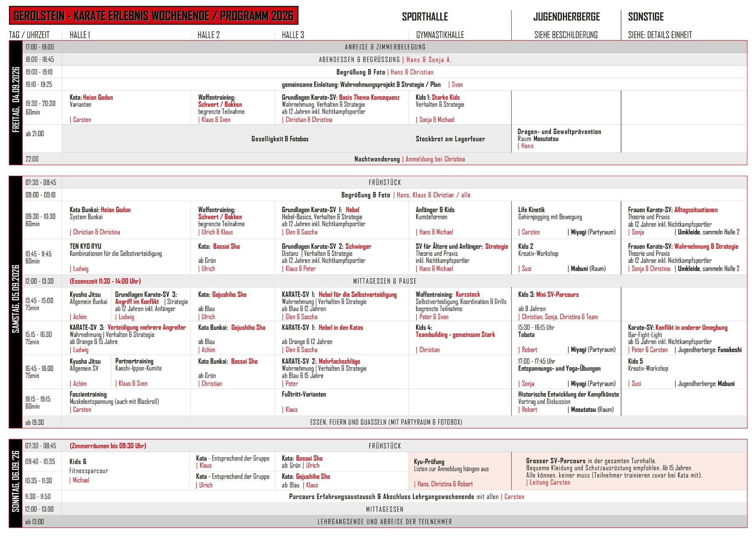This screenshot has width=756, height=536.
Task: Click the TEN KYO RYU session
Action: (x=85, y=247)
